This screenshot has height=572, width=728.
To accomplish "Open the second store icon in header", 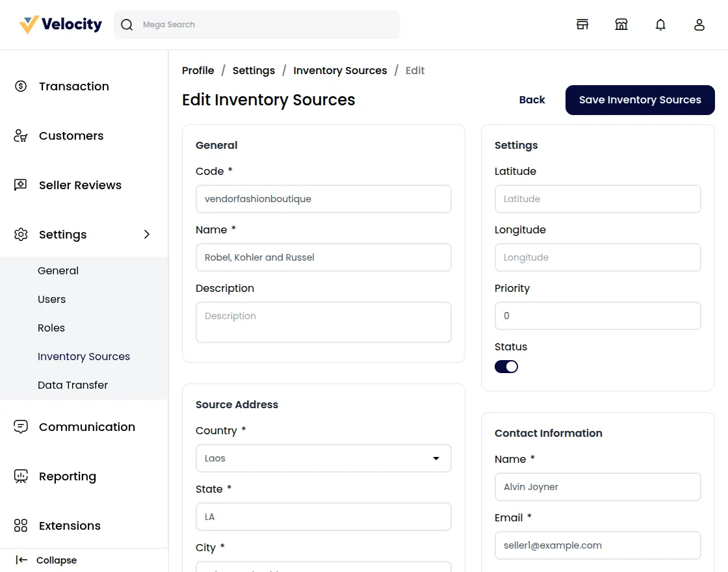I will point(621,25).
